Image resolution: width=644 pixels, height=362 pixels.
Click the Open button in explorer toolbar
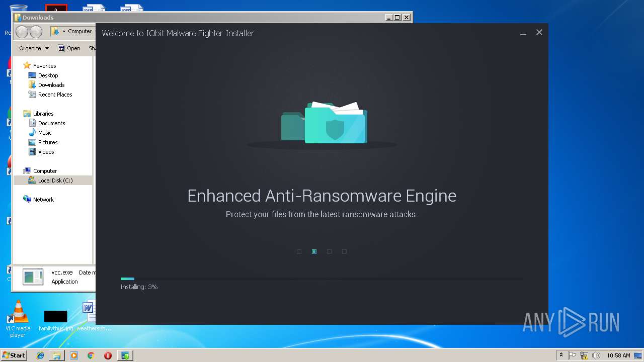tap(69, 48)
